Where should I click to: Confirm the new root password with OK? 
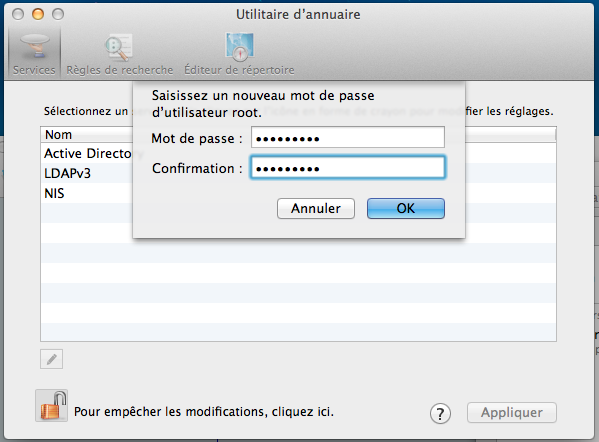point(406,209)
